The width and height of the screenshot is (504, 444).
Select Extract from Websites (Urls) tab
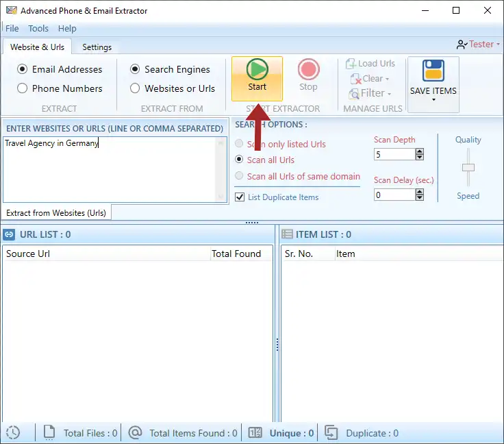click(x=56, y=213)
